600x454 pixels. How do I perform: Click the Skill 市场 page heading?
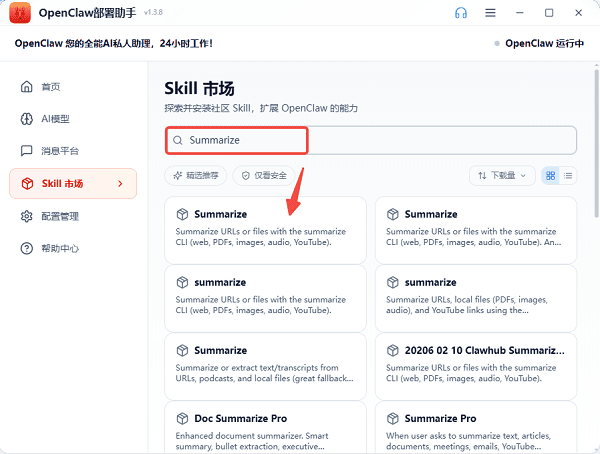pos(199,88)
